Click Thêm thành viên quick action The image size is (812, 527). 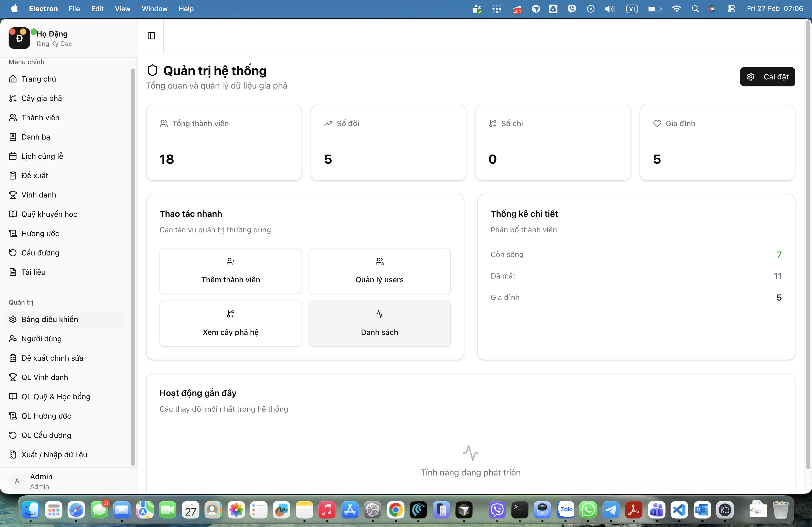click(230, 271)
